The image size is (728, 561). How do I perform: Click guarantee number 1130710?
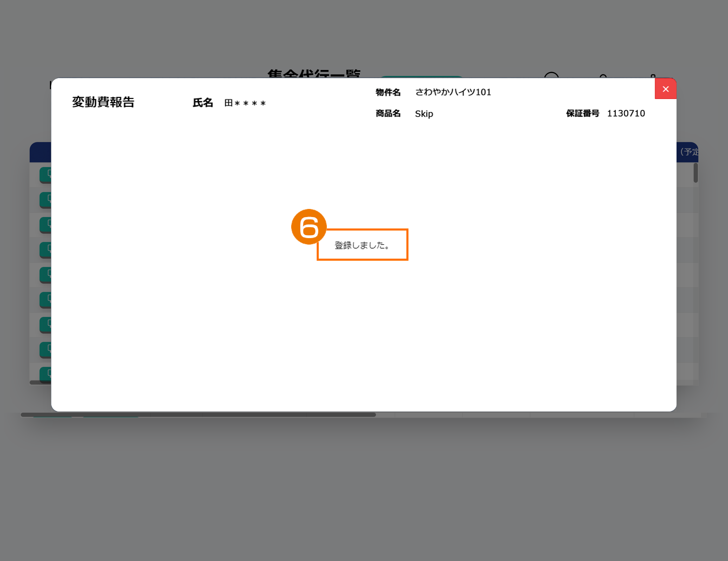626,113
